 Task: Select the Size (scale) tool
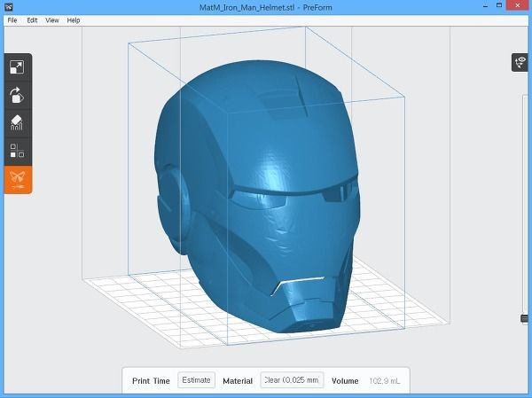click(x=18, y=67)
